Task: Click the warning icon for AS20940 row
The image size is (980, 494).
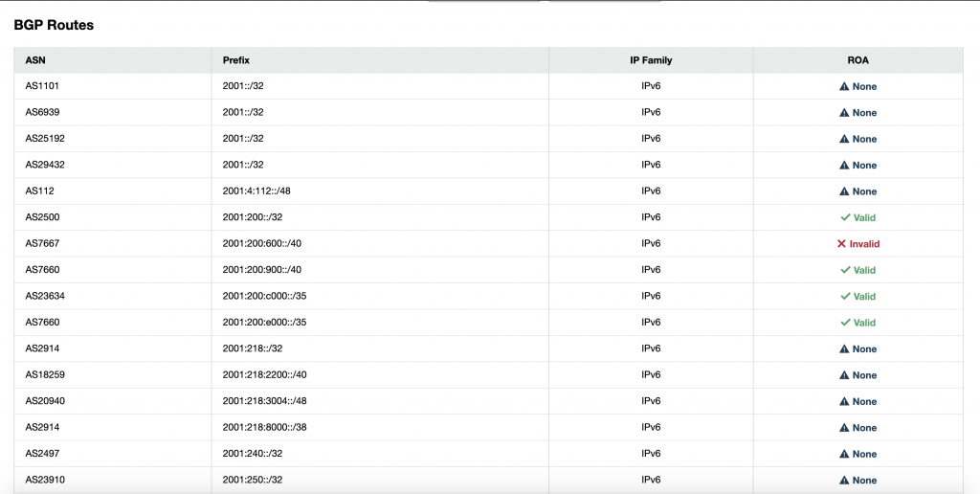Action: tap(844, 401)
